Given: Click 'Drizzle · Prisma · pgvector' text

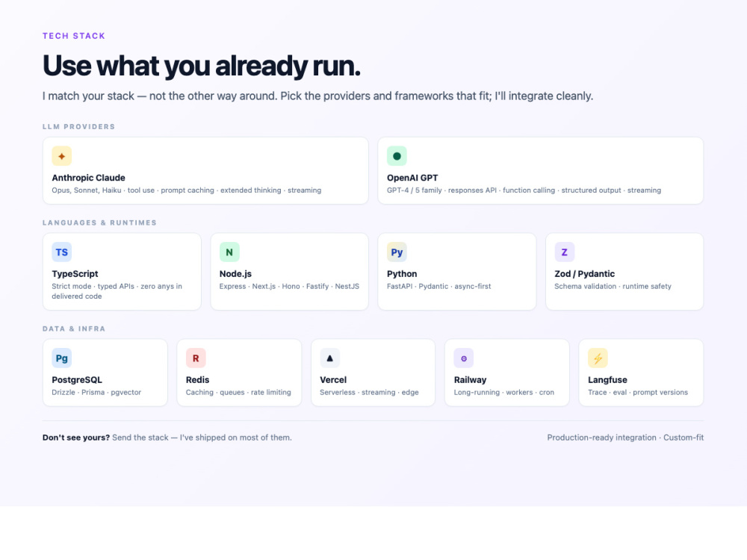Looking at the screenshot, I should [96, 393].
